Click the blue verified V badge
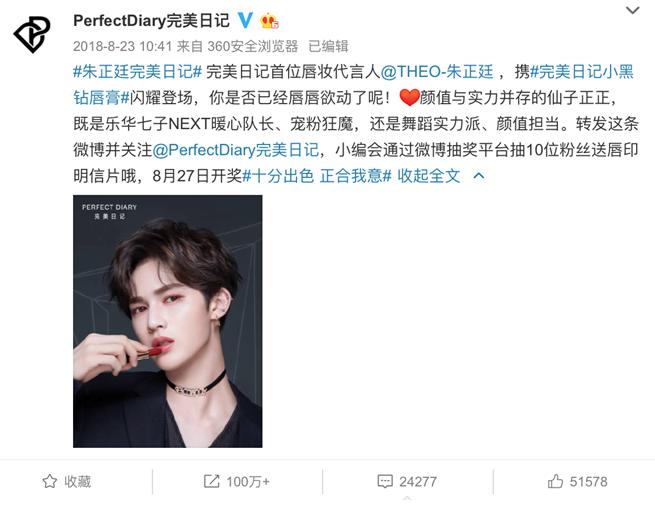The image size is (655, 505). tap(245, 20)
